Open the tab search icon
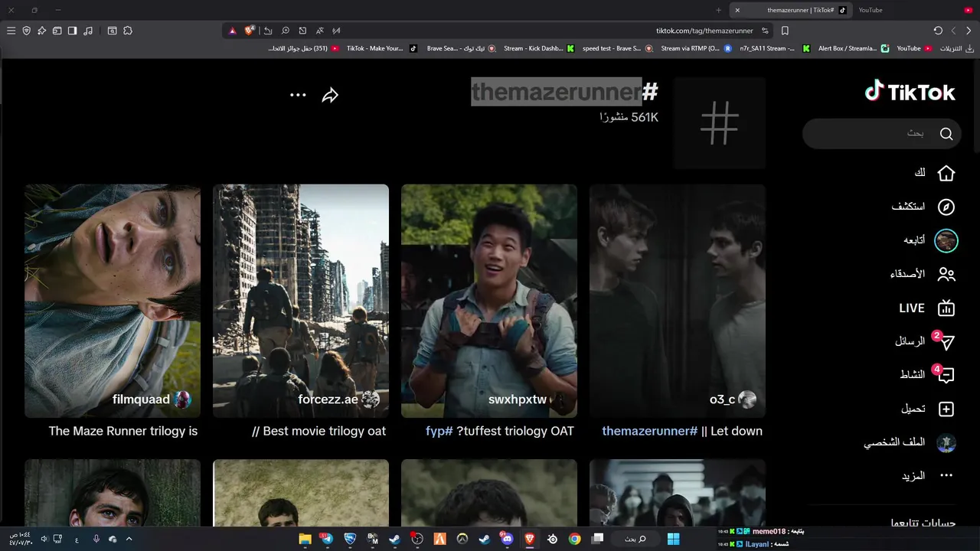This screenshot has height=551, width=980. pyautogui.click(x=112, y=31)
